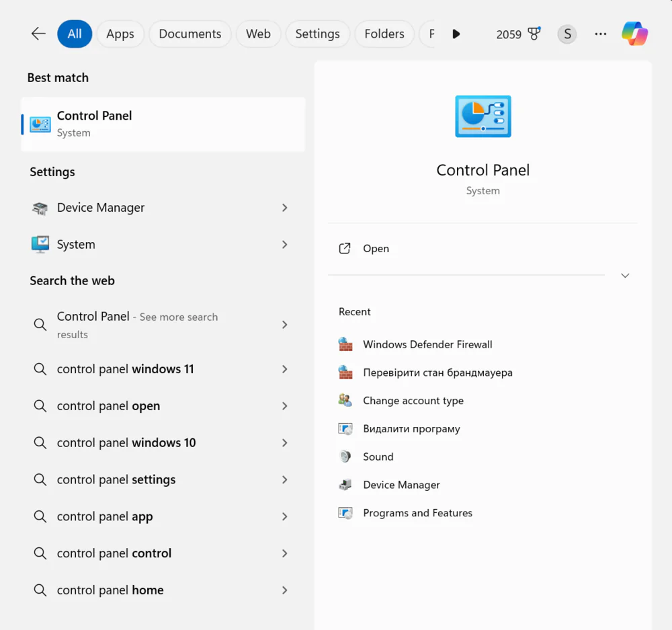Click search icon beside control panel home
672x630 pixels.
click(40, 590)
